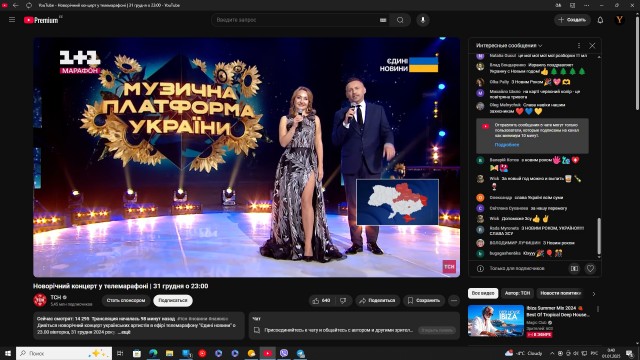Screen dimensions: 640x360
Task: Open the Ibiza Summer Mix 2024 title
Action: (558, 311)
